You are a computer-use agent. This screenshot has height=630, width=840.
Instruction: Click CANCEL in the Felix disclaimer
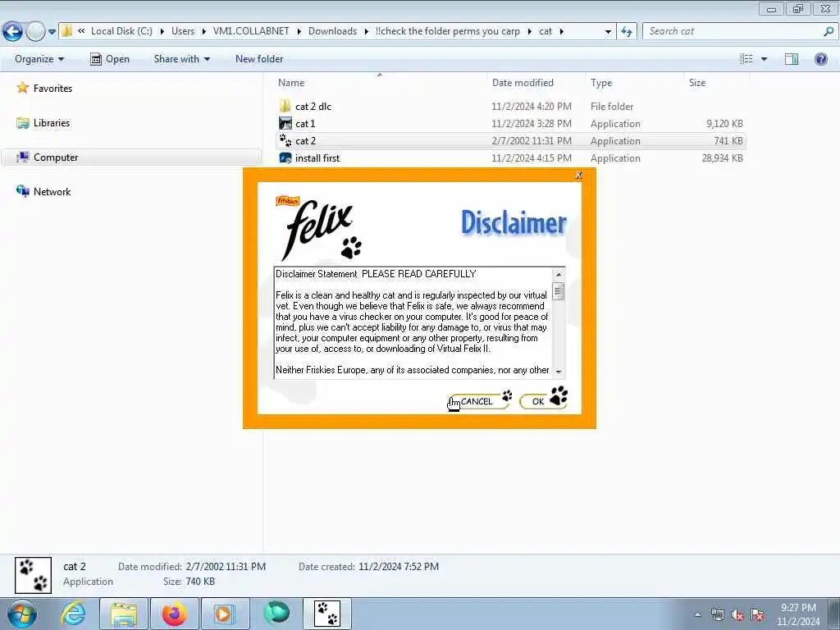pos(480,400)
